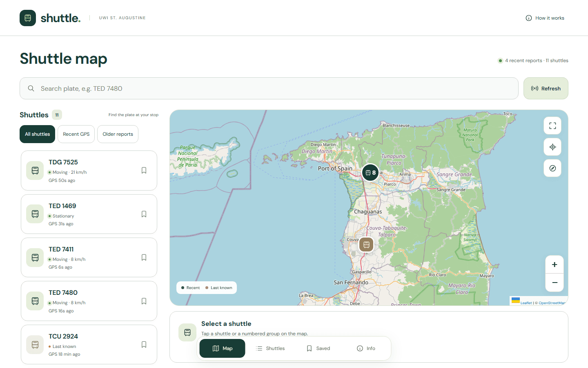The width and height of the screenshot is (588, 368).
Task: Bookmark the TED 7480 shuttle
Action: [x=144, y=301]
